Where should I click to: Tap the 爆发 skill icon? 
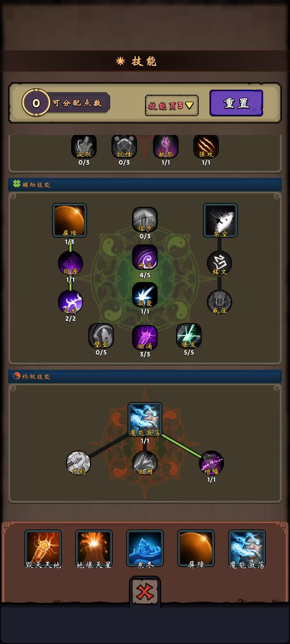[189, 336]
